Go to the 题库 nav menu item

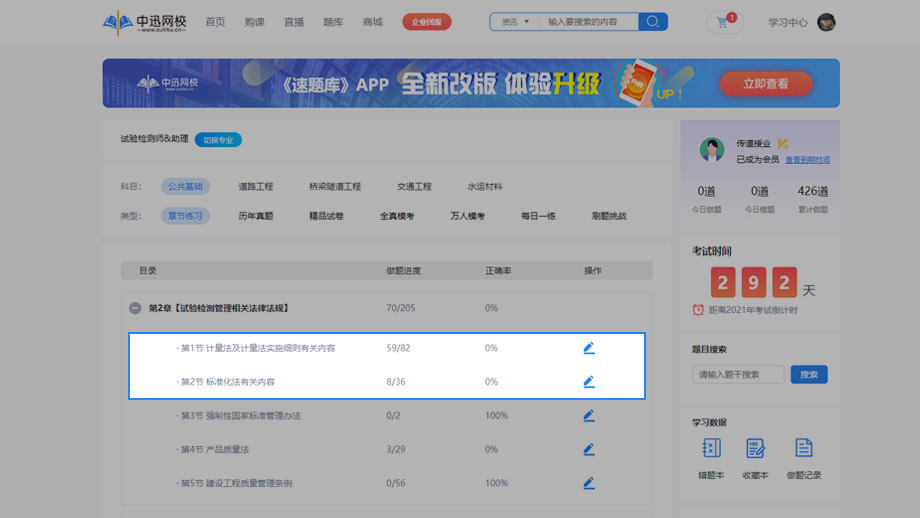333,22
